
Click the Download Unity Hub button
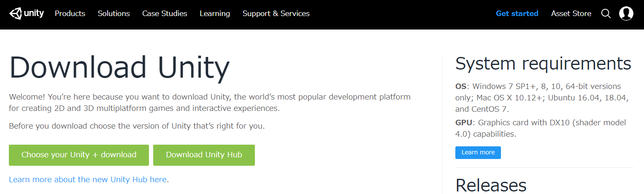coord(204,155)
